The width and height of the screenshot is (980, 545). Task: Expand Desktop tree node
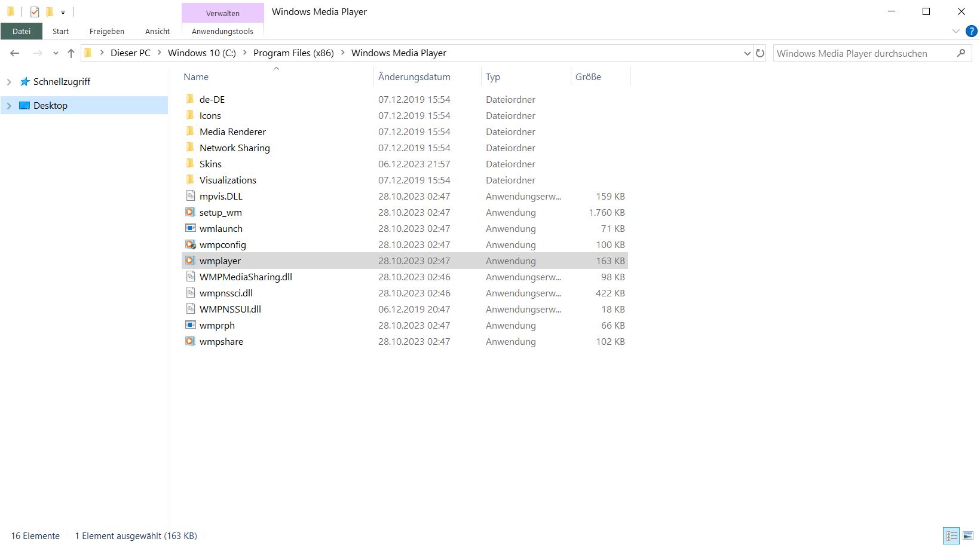point(9,106)
